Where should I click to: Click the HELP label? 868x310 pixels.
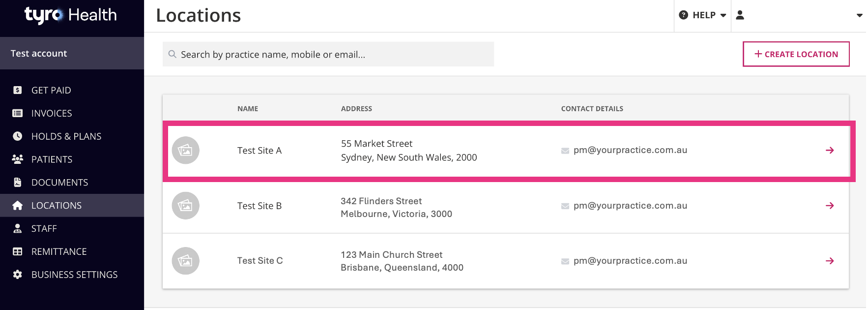(x=704, y=15)
